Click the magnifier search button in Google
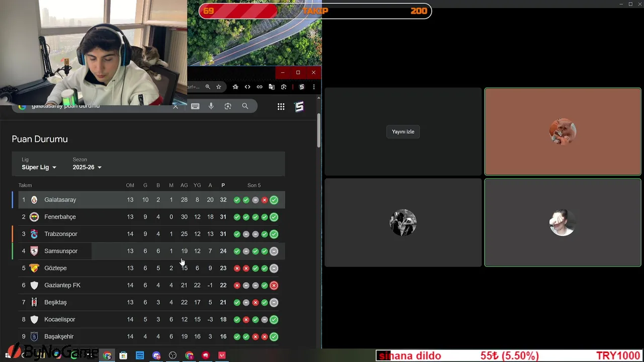The image size is (644, 362). coord(245,106)
